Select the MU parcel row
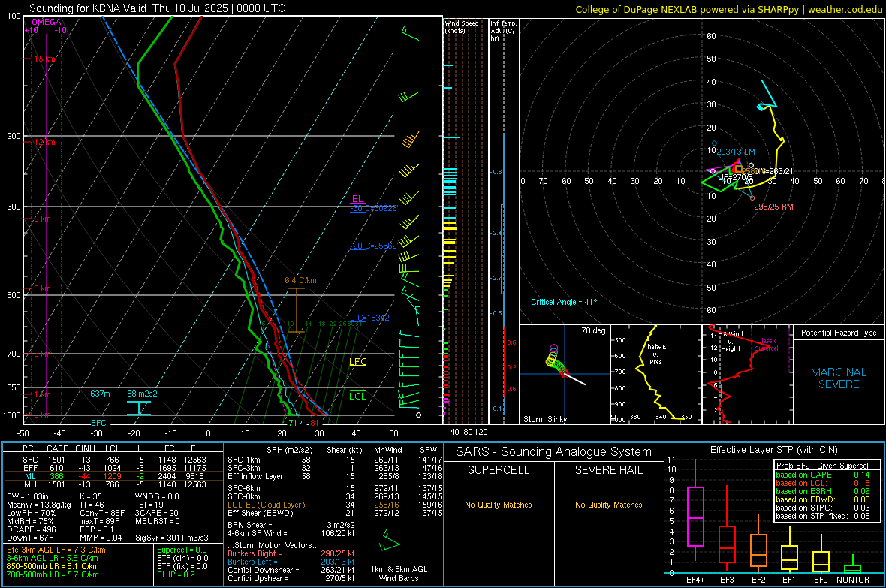This screenshot has width=886, height=588. pyautogui.click(x=113, y=484)
